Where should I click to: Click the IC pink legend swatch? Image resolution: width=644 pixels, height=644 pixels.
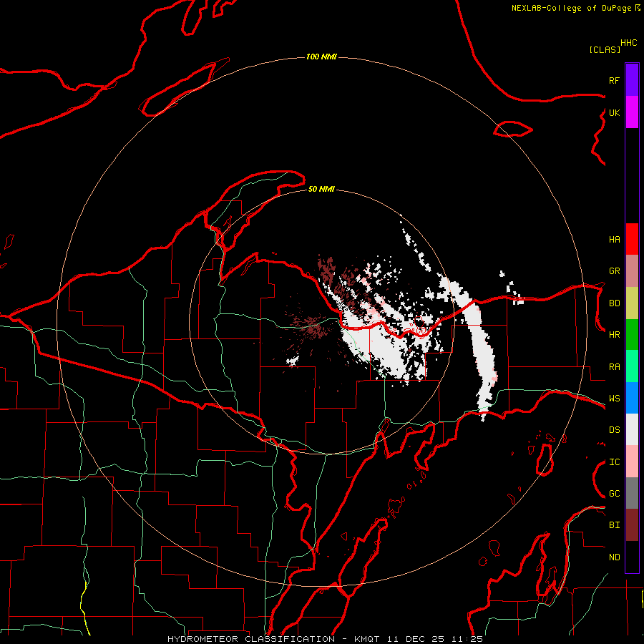point(632,462)
